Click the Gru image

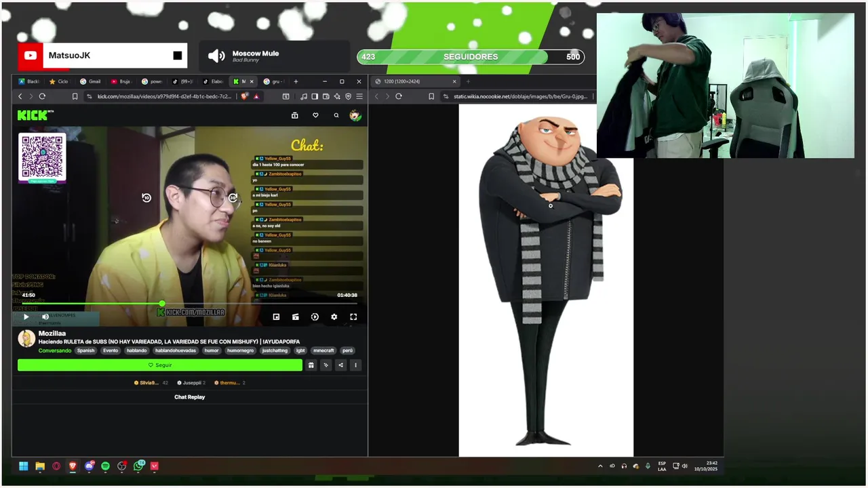pyautogui.click(x=546, y=280)
